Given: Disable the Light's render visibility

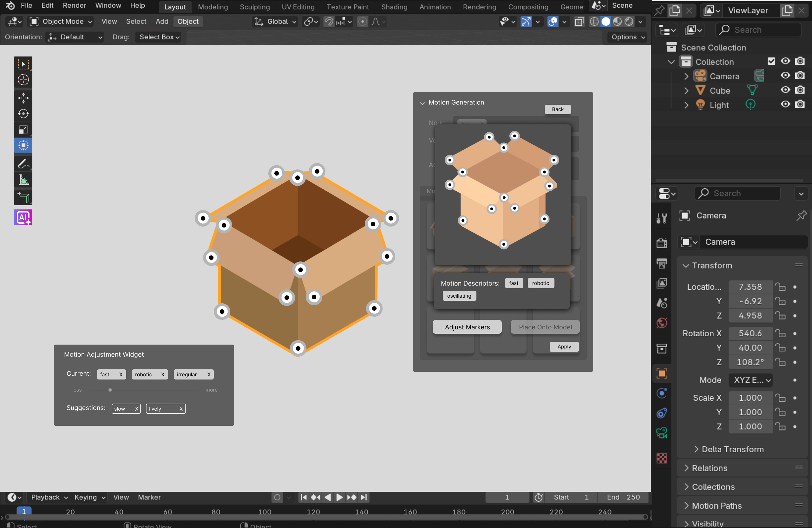Looking at the screenshot, I should (800, 104).
